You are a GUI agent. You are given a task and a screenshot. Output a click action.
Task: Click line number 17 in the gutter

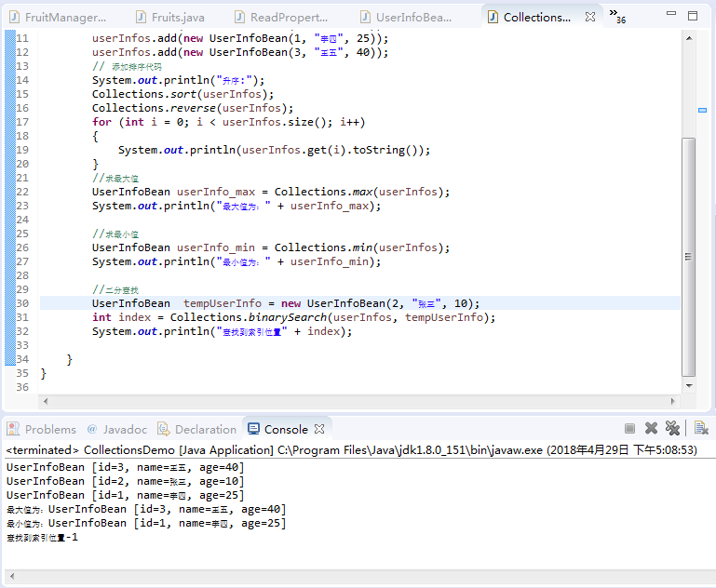[22, 122]
